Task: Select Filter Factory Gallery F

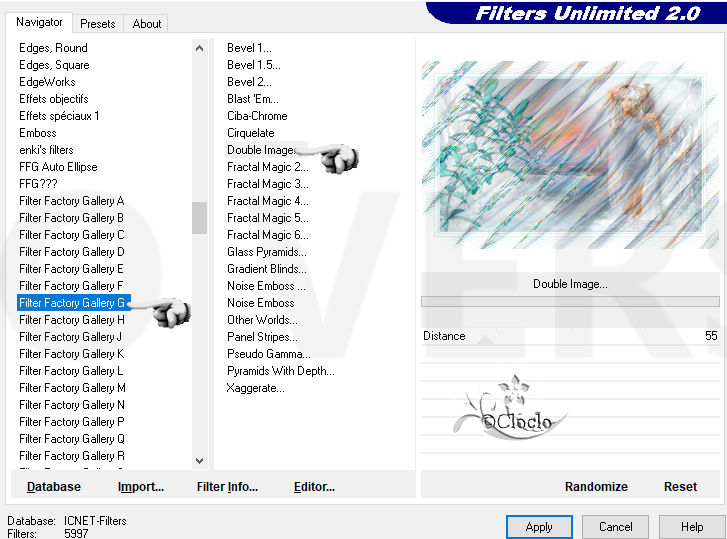Action: (x=71, y=286)
